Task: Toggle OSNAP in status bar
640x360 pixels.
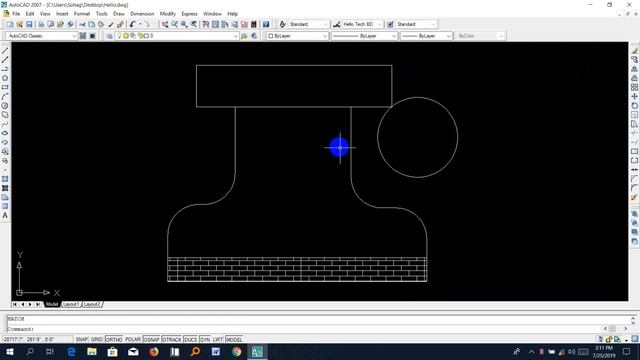Action: click(151, 340)
